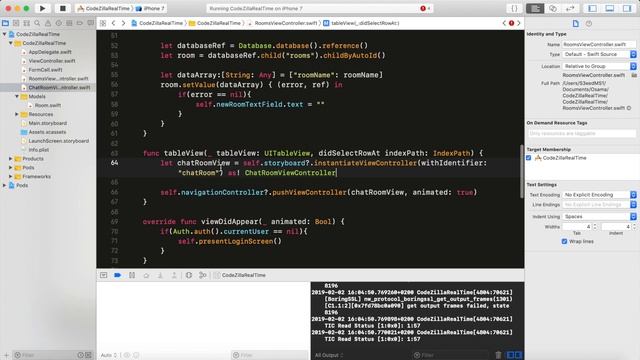Open Room.swift file
The height and width of the screenshot is (360, 640).
click(48, 105)
